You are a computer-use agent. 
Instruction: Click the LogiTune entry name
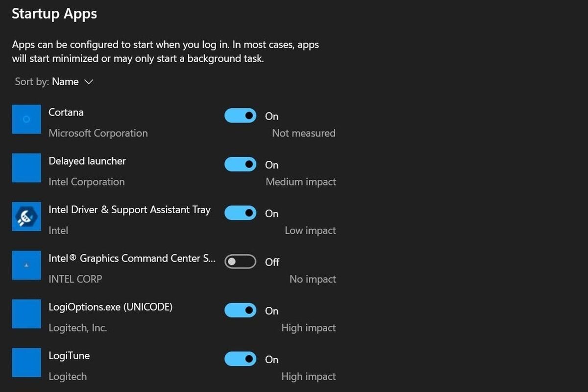(69, 356)
